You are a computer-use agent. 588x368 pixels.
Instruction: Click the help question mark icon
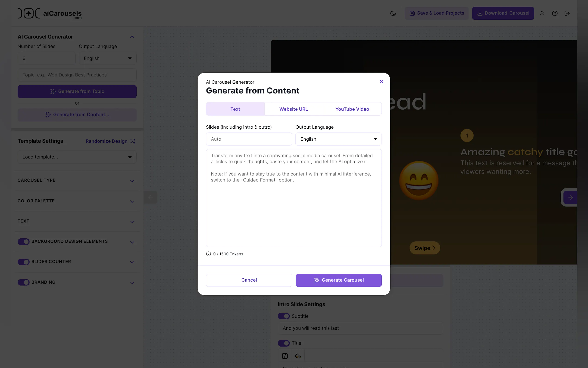[554, 13]
